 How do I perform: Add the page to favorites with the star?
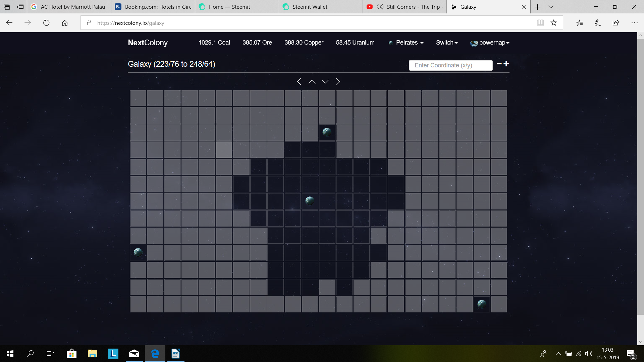click(554, 22)
